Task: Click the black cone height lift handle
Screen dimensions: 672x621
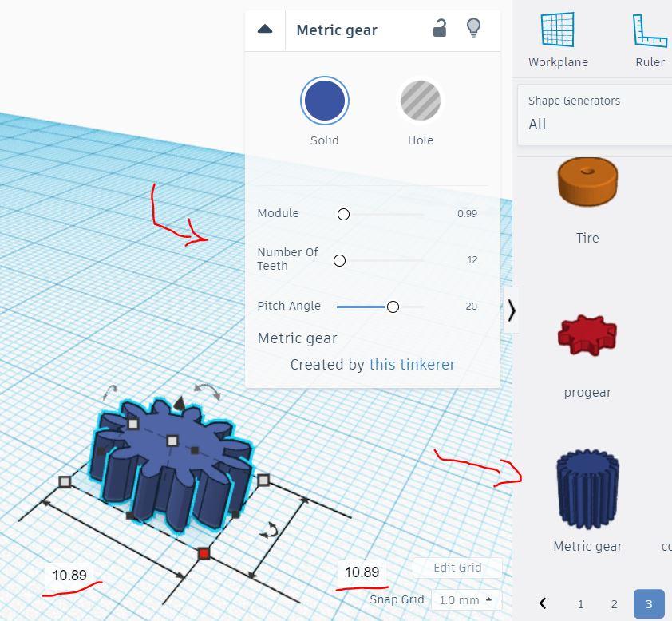Action: (179, 403)
